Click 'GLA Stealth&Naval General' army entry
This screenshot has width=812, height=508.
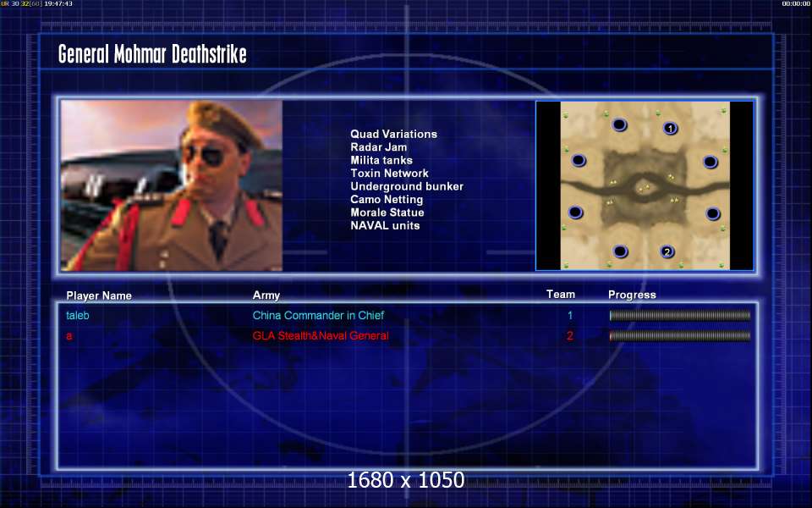tap(320, 335)
